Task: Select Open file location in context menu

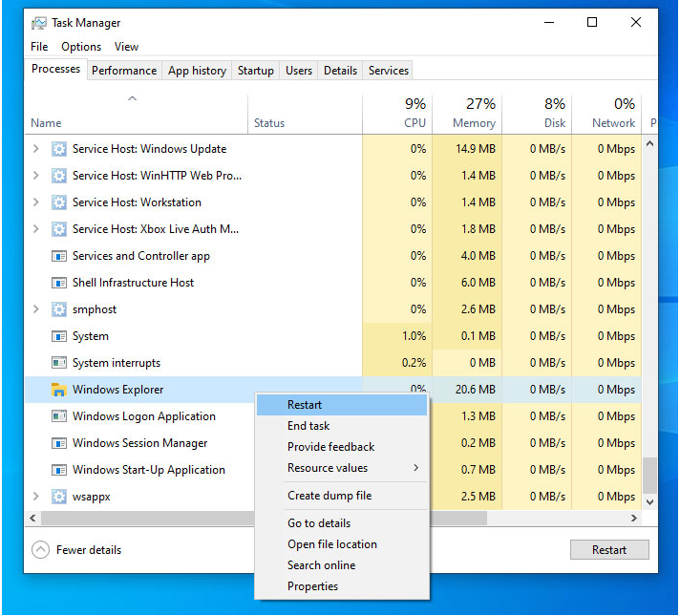Action: tap(332, 544)
